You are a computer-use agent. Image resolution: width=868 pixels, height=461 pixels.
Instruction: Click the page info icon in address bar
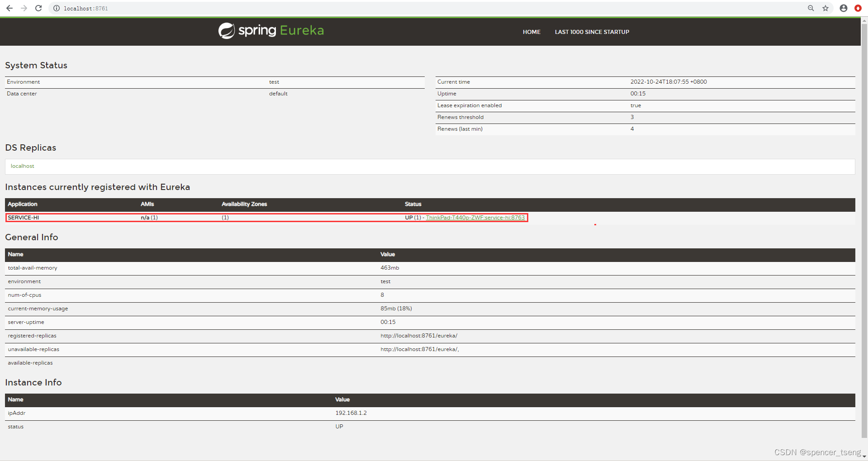coord(56,8)
